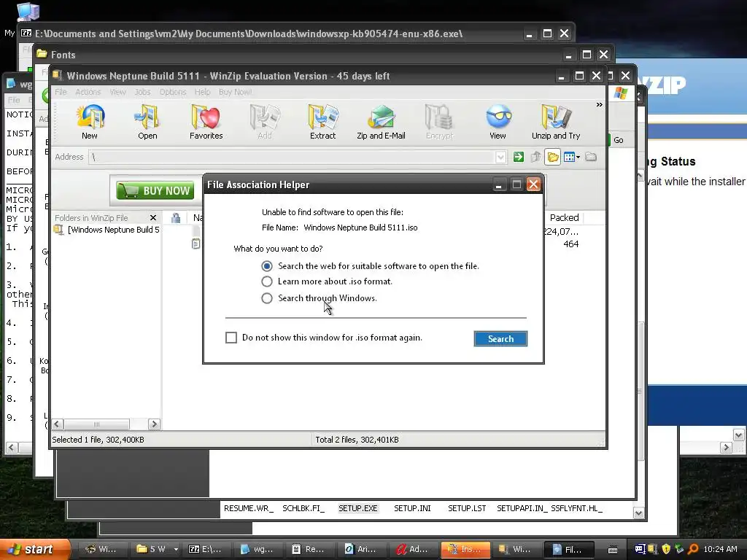The height and width of the screenshot is (560, 747).
Task: Click the New archive toolbar icon in WinZip
Action: click(90, 117)
